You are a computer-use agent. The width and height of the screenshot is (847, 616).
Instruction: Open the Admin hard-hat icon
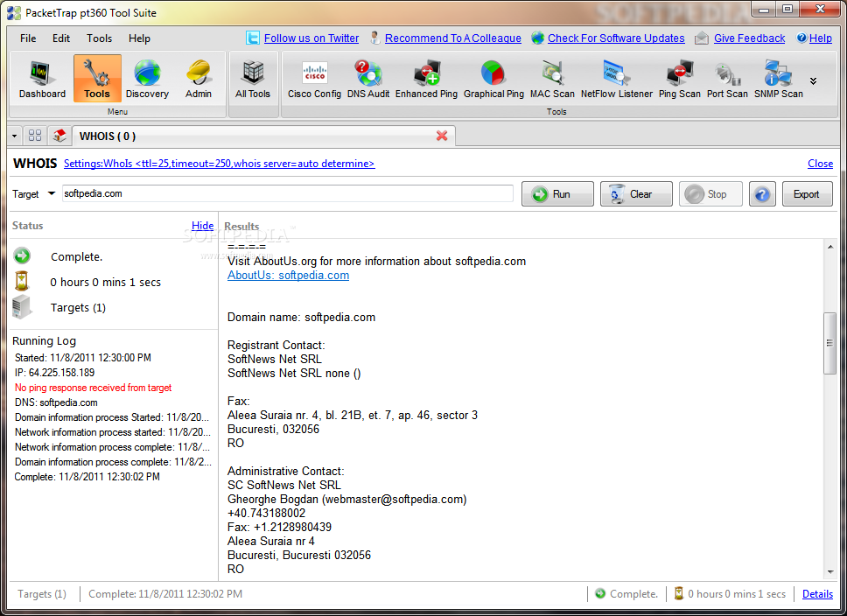click(x=199, y=80)
